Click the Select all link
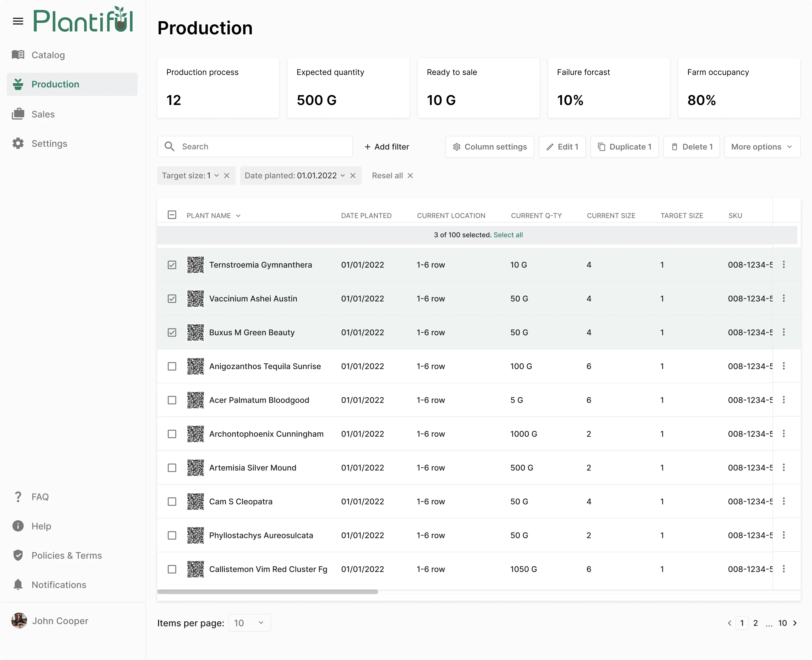This screenshot has width=812, height=660. (x=508, y=235)
